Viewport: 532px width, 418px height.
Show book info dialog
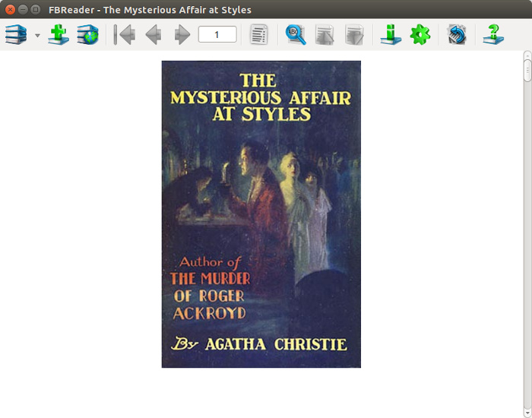point(391,34)
